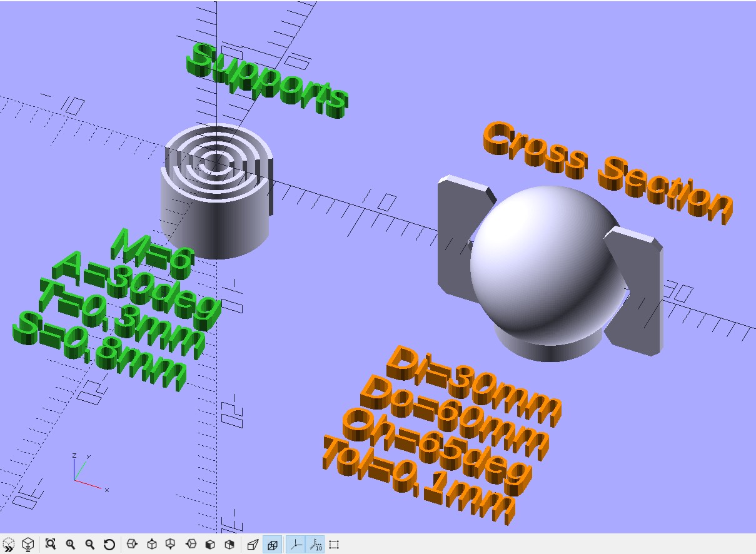This screenshot has height=554, width=756.
Task: Click the orange 'Cross Section' 3D text
Action: [607, 172]
